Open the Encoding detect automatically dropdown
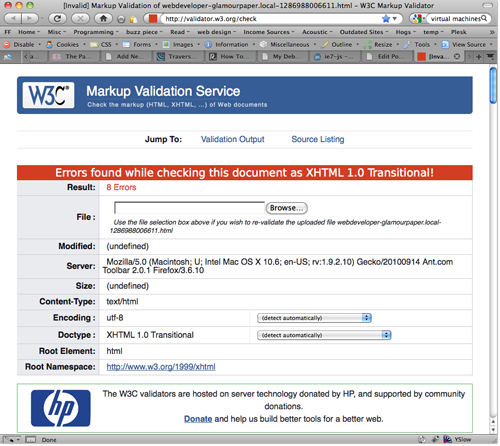This screenshot has height=446, width=500. [x=314, y=318]
